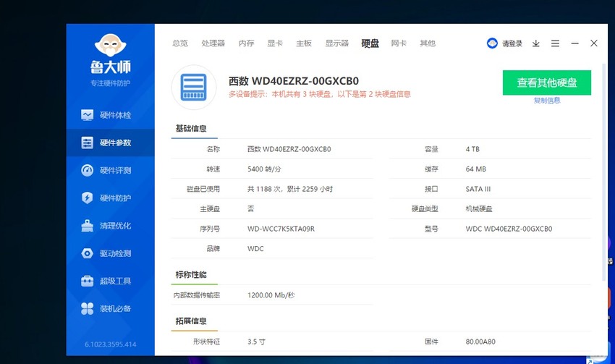The image size is (615, 364).
Task: Click serial number WD-WCC7K5KTA09R
Action: [281, 229]
